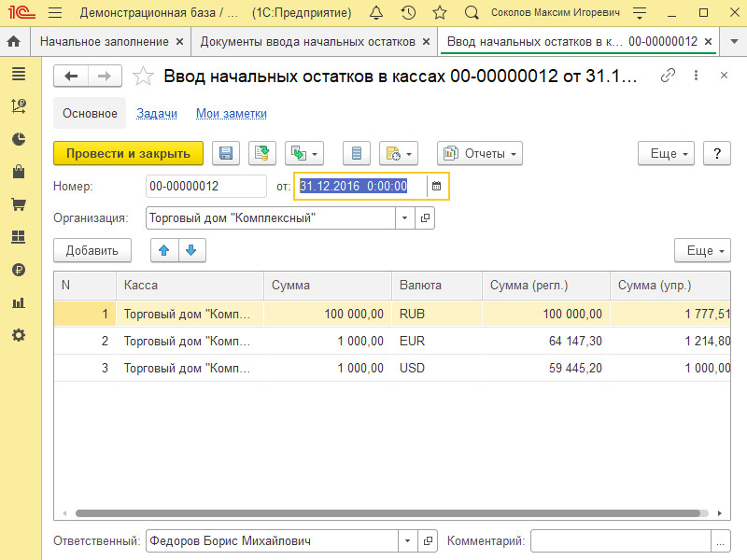This screenshot has width=747, height=560.
Task: Copy document link chain icon
Action: point(668,76)
